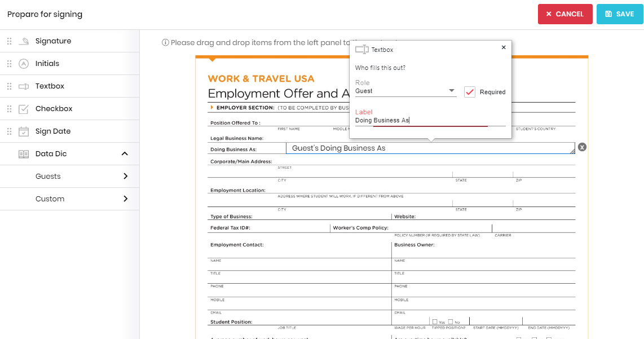Click the Website label
Viewport: 644px width, 339px height.
coord(405,217)
